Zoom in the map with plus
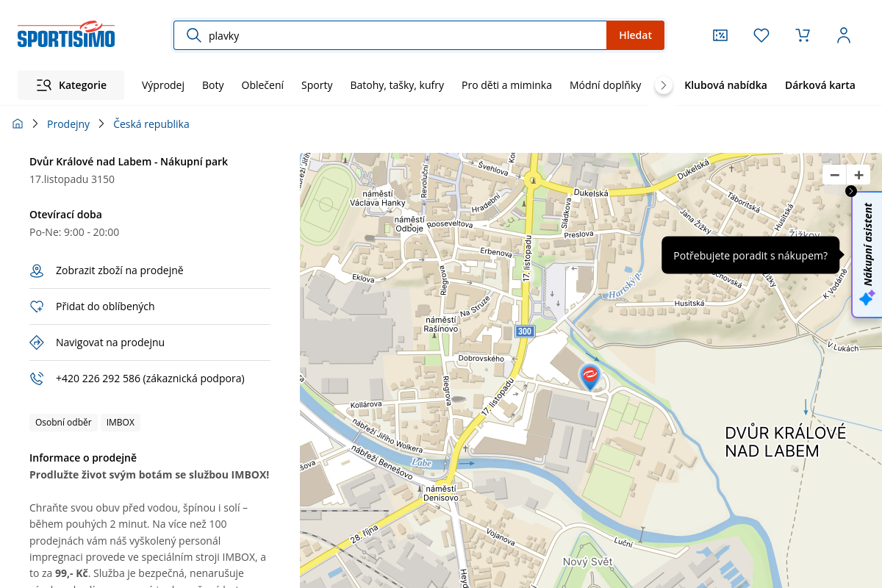Screen dimensions: 882x588 click(x=858, y=175)
